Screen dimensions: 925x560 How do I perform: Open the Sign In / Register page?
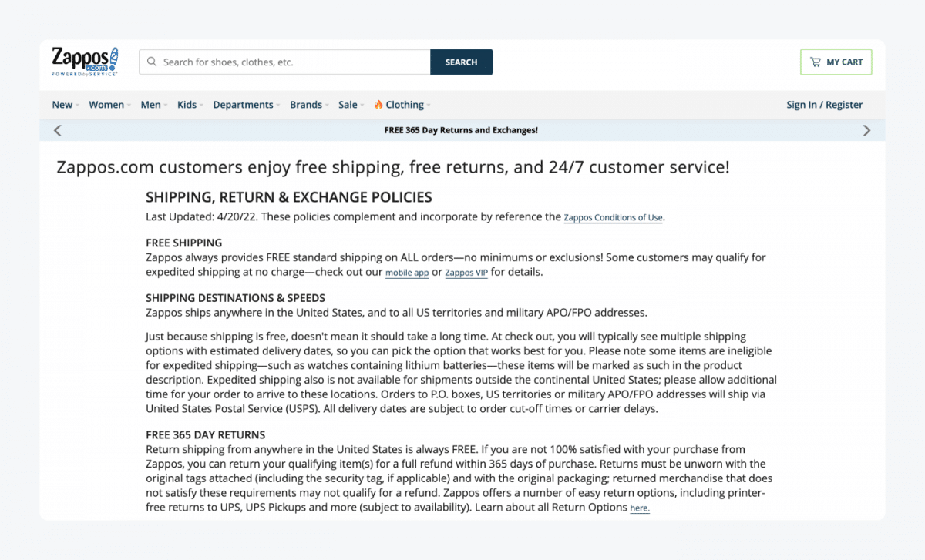[x=824, y=104]
